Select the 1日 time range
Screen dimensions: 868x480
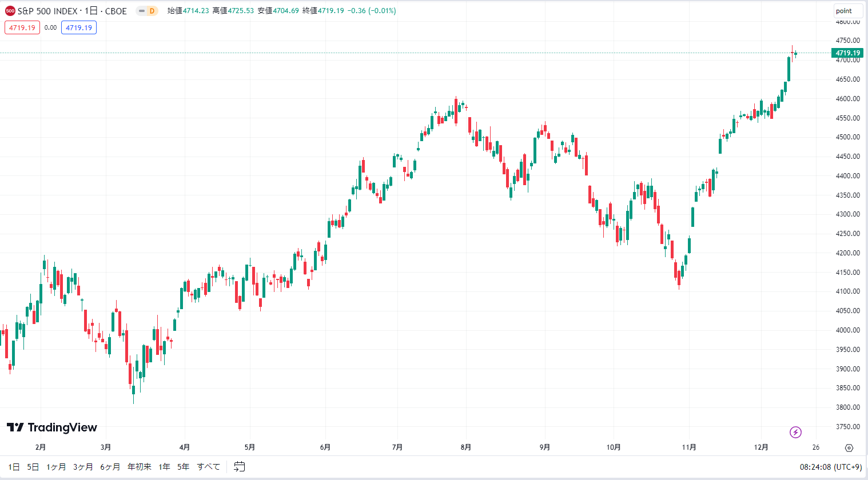[14, 467]
